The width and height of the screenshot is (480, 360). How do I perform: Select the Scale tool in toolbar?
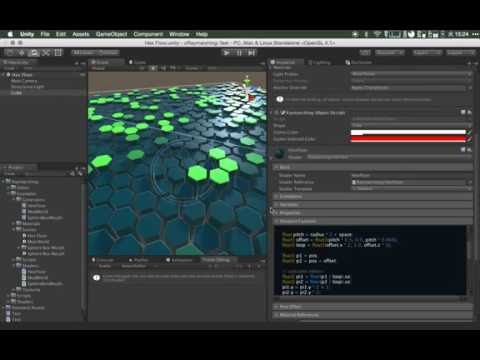[x=46, y=53]
